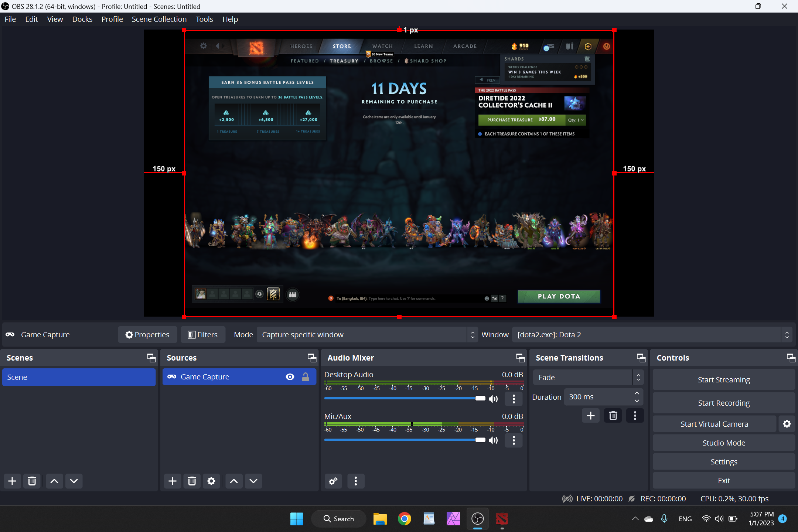Viewport: 798px width, 532px height.
Task: Pop out the Audio Mixer dock
Action: [x=521, y=358]
